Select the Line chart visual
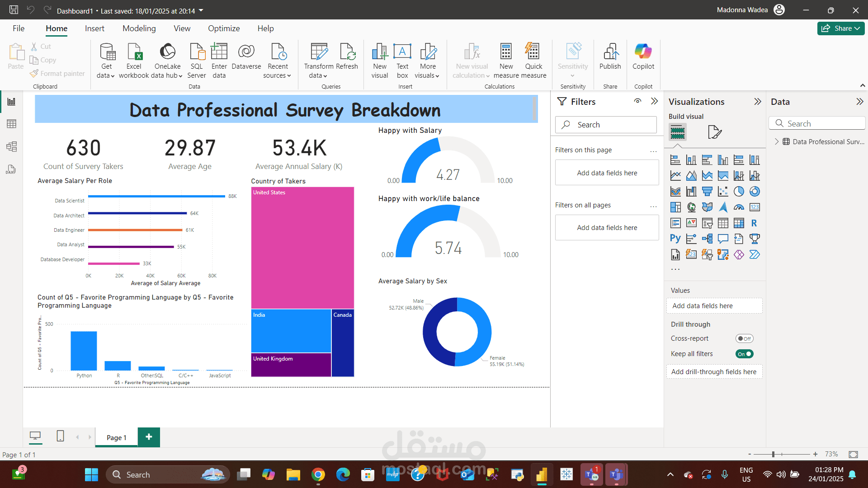The width and height of the screenshot is (868, 488). (675, 176)
